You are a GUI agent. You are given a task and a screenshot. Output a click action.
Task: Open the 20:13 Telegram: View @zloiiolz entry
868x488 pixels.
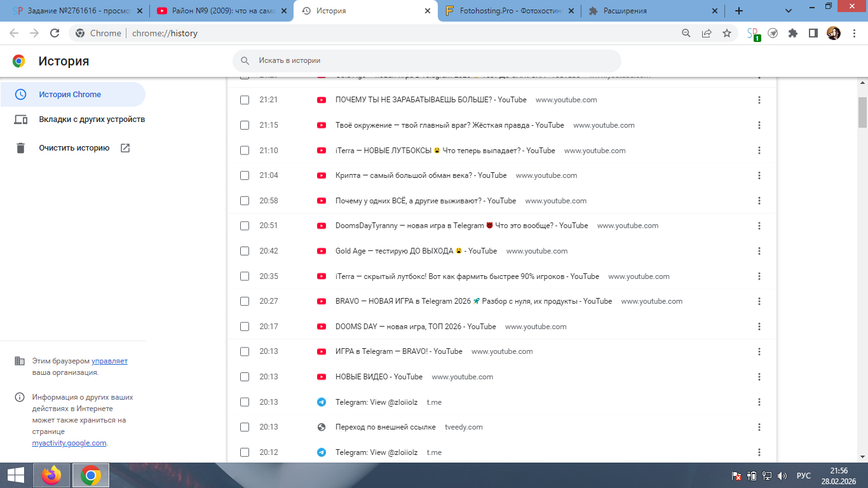pos(376,402)
